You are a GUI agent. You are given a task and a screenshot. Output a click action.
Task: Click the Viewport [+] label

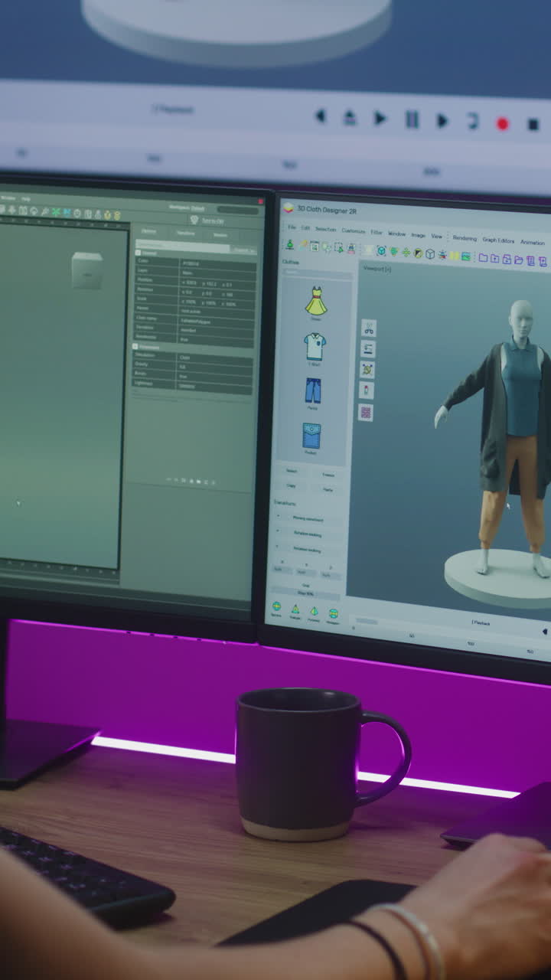377,269
